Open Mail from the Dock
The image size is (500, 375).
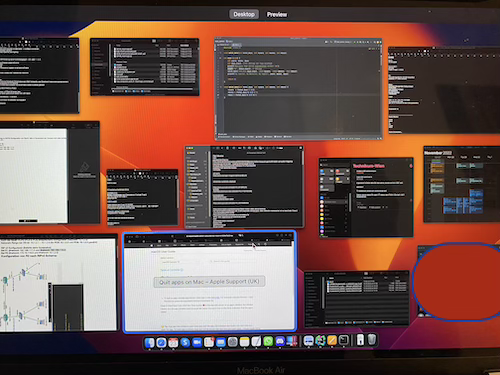[x=221, y=342]
